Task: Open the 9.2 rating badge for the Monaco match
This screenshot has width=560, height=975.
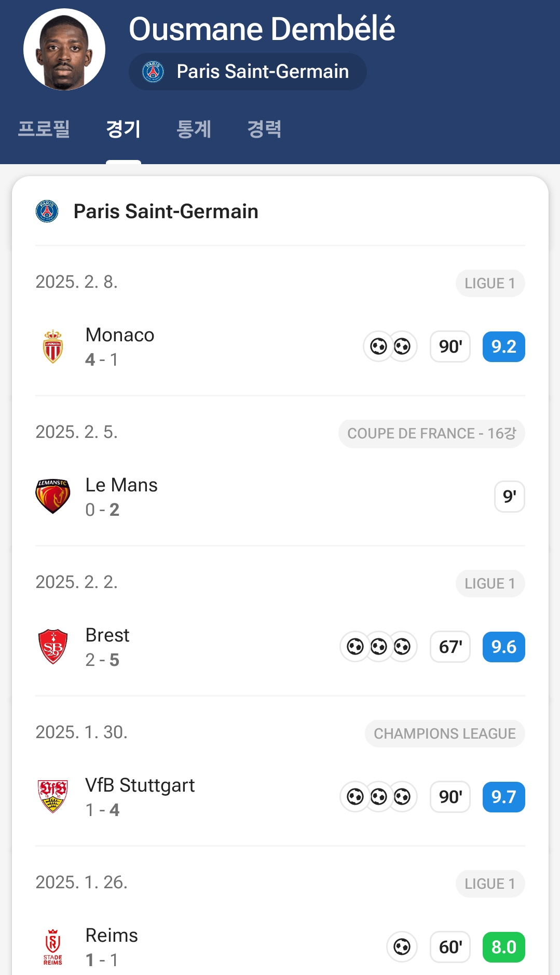Action: click(503, 346)
